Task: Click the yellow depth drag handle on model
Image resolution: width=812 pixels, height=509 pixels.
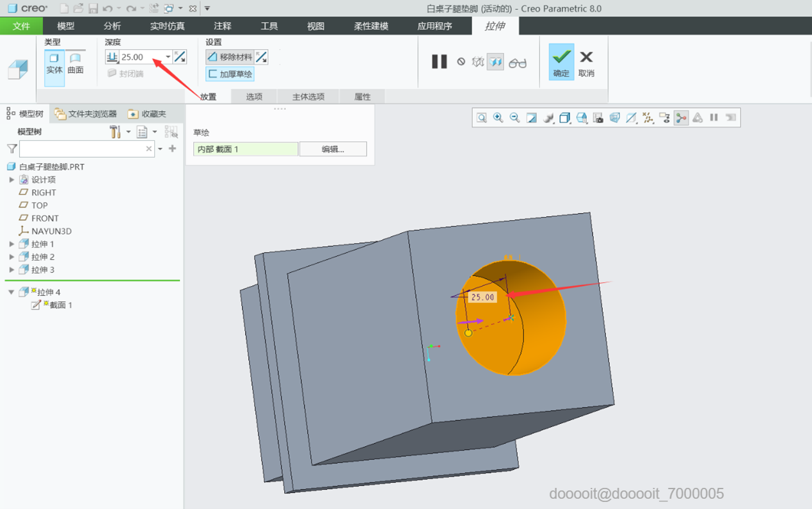Action: point(468,333)
